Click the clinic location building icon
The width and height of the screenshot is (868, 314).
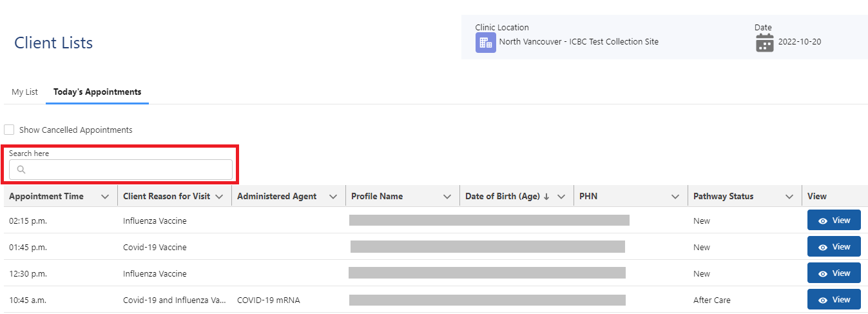485,43
